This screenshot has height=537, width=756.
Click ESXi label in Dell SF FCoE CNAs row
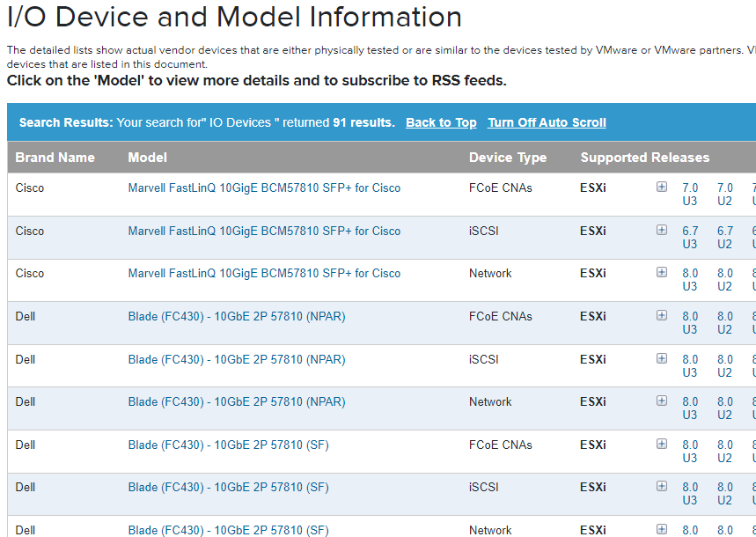[x=593, y=445]
